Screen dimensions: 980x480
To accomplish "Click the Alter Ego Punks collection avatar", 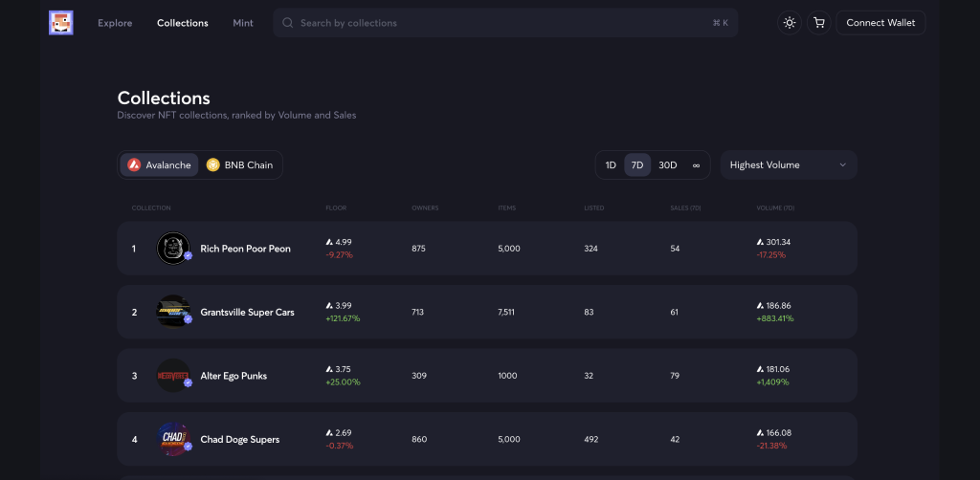I will 173,376.
